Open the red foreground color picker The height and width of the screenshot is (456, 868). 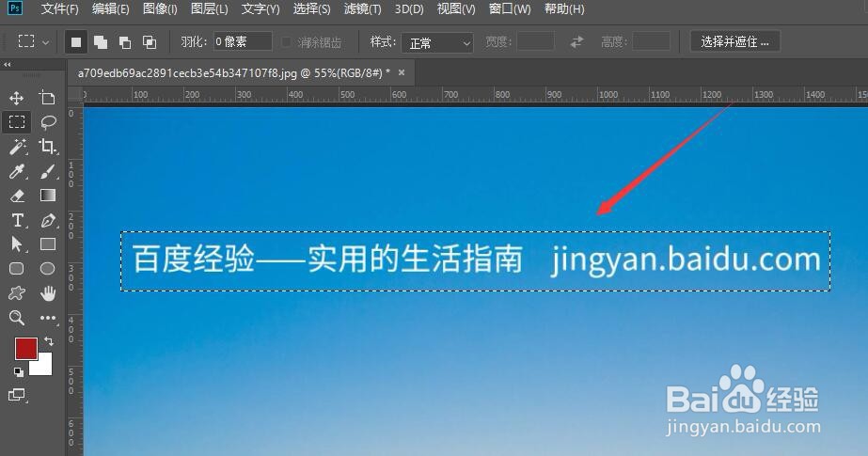(25, 348)
